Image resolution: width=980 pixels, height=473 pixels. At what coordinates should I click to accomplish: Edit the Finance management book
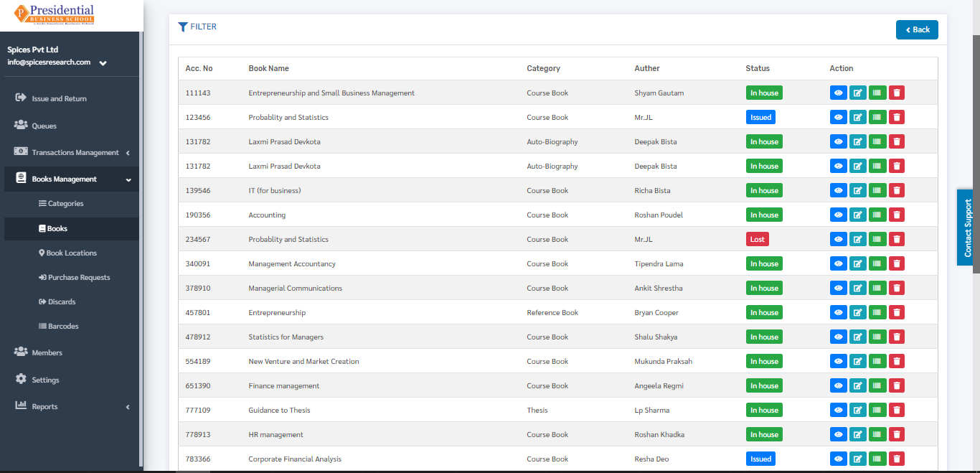(x=858, y=385)
